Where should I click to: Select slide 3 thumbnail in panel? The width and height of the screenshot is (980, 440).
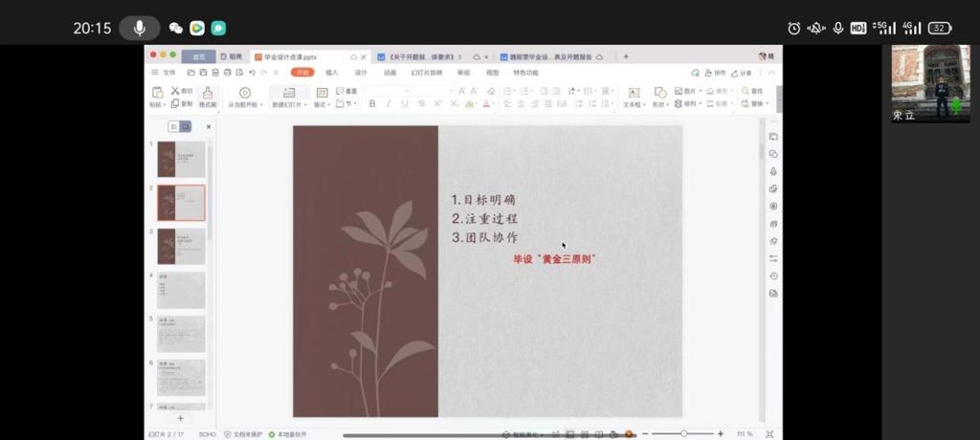(181, 246)
